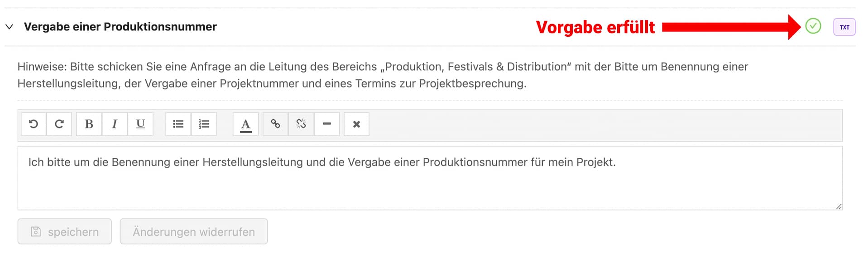Insert a numbered list

point(204,124)
